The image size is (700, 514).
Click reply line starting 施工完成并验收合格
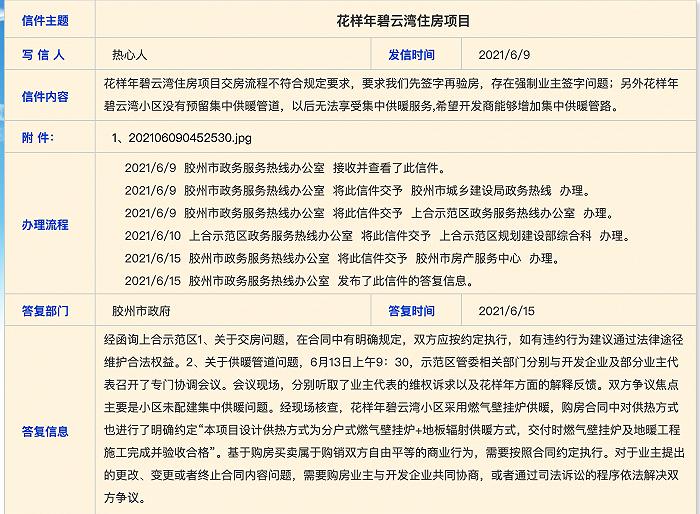click(x=394, y=453)
